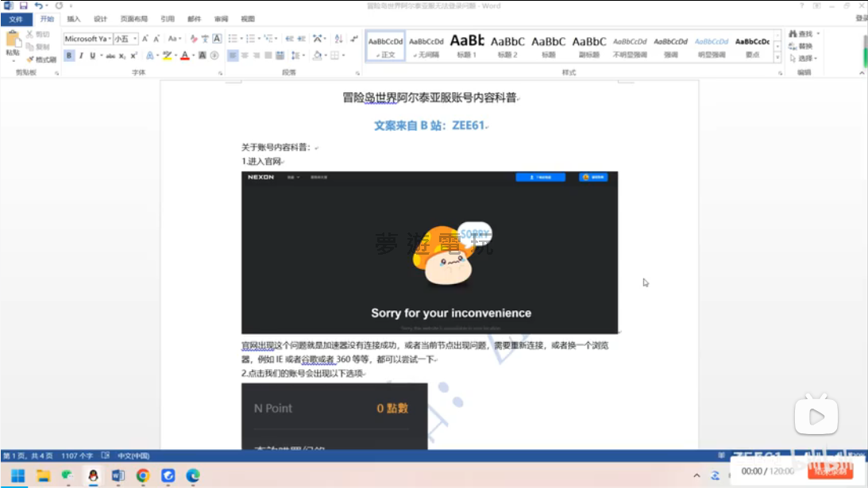The width and height of the screenshot is (868, 488).
Task: Toggle bold formatting in the ribbon
Action: [69, 56]
